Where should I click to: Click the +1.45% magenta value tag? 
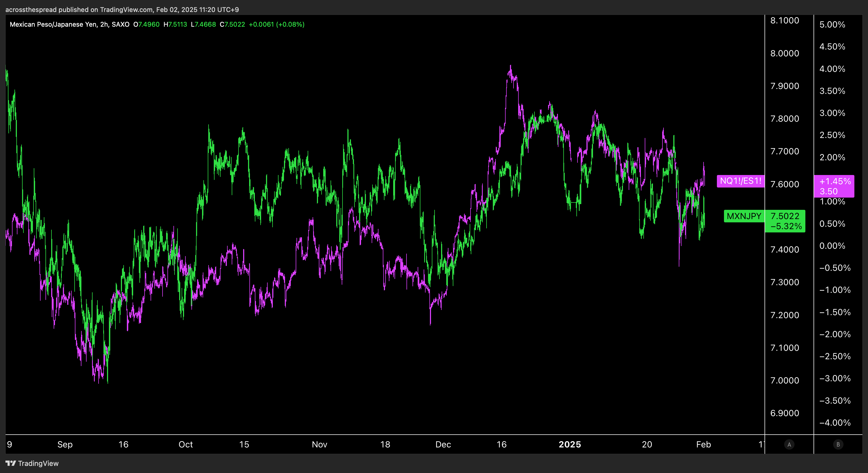835,181
